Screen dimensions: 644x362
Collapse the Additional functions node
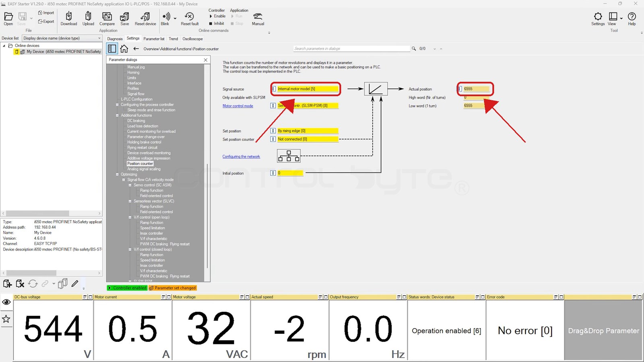(117, 115)
